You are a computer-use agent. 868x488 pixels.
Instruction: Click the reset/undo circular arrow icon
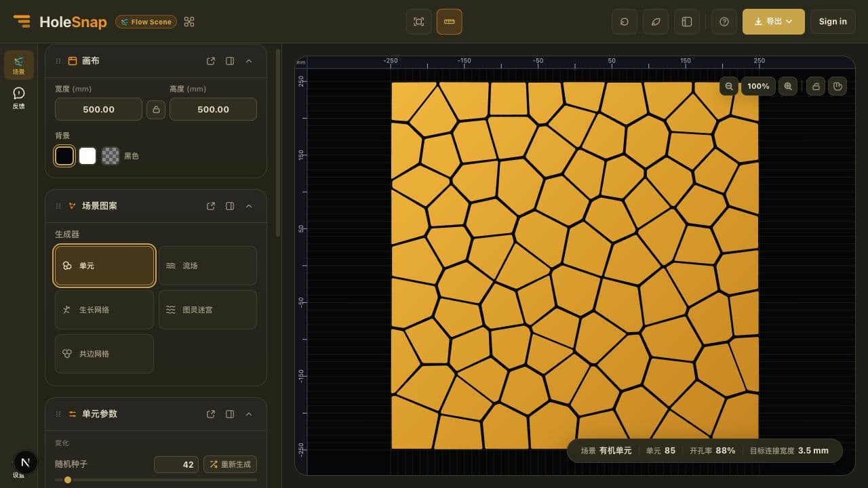(625, 22)
